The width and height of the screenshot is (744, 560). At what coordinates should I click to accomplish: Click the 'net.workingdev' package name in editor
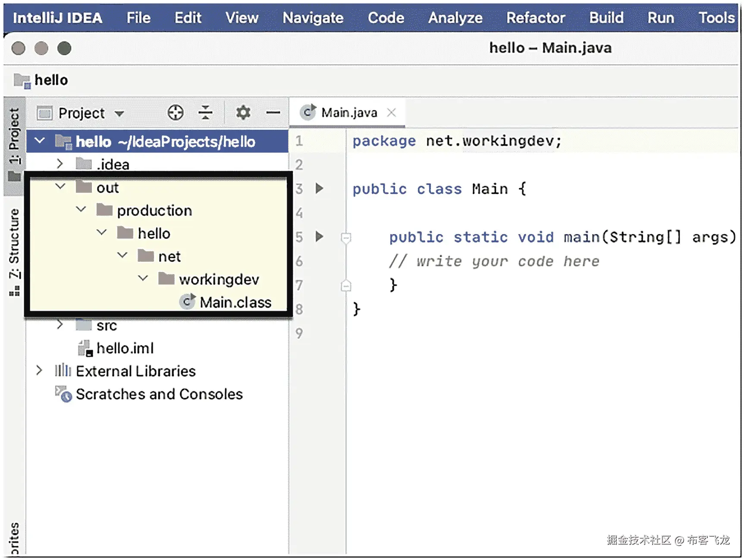(489, 141)
